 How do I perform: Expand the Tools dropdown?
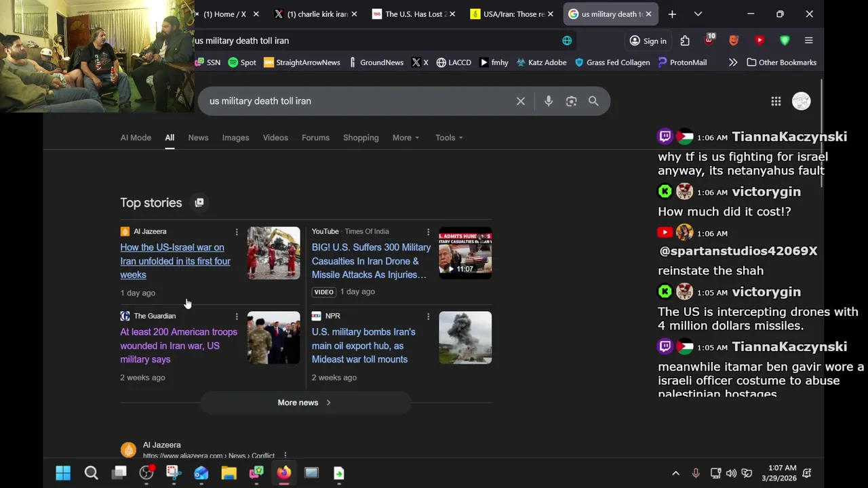click(x=449, y=138)
